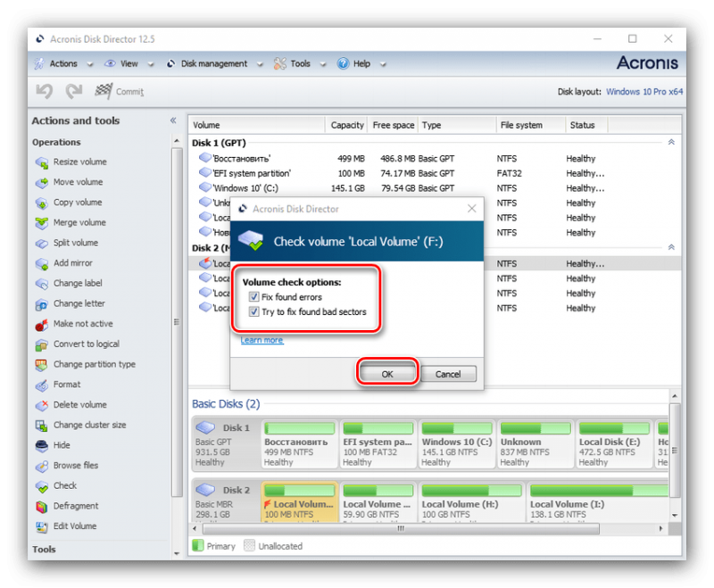Select the Hide volume icon
Image resolution: width=714 pixels, height=588 pixels.
pos(41,446)
